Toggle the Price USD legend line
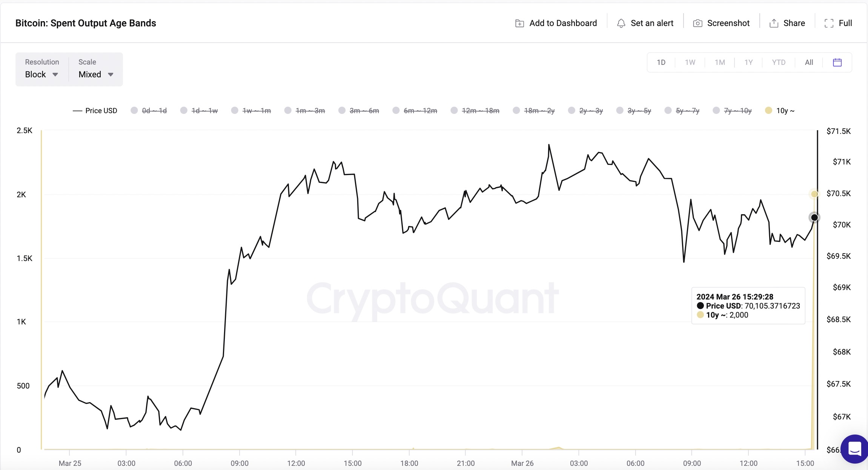Screen dimensions: 868x470 click(95, 111)
